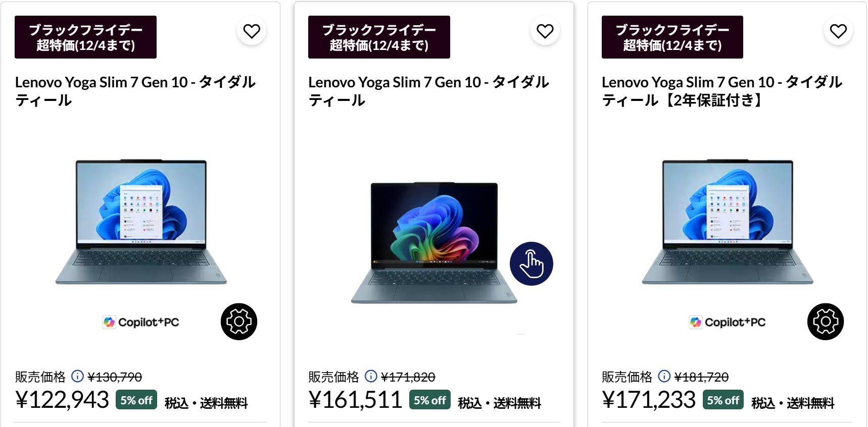Click the info icon next to the first 販売価格 label
868x427 pixels.
pos(77,376)
